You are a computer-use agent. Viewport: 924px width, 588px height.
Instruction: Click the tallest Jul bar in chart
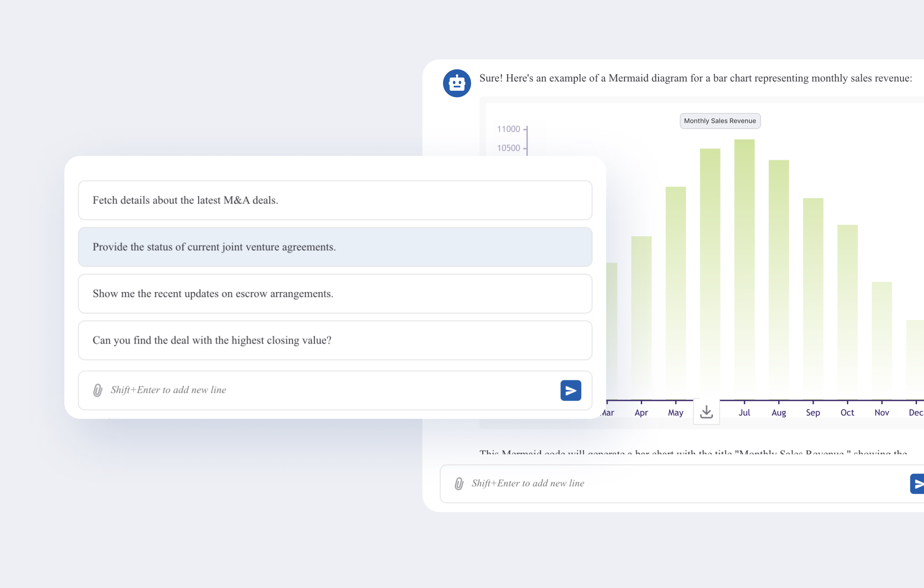[x=744, y=269]
